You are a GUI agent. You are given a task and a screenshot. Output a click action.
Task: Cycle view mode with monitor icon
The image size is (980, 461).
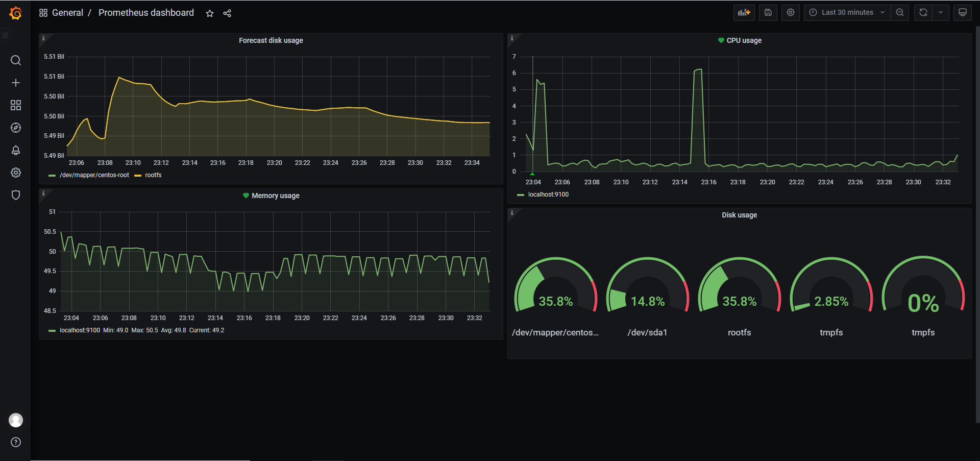pos(963,13)
